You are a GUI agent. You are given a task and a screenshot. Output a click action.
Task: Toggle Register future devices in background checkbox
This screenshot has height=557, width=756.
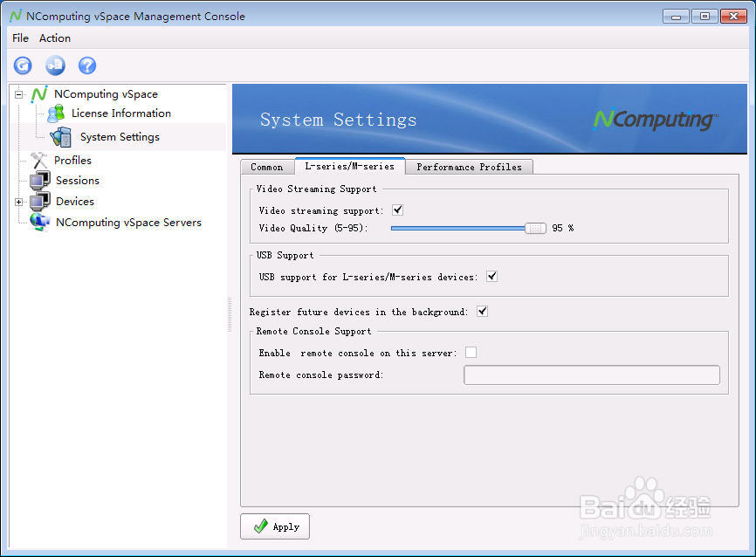[x=482, y=312]
